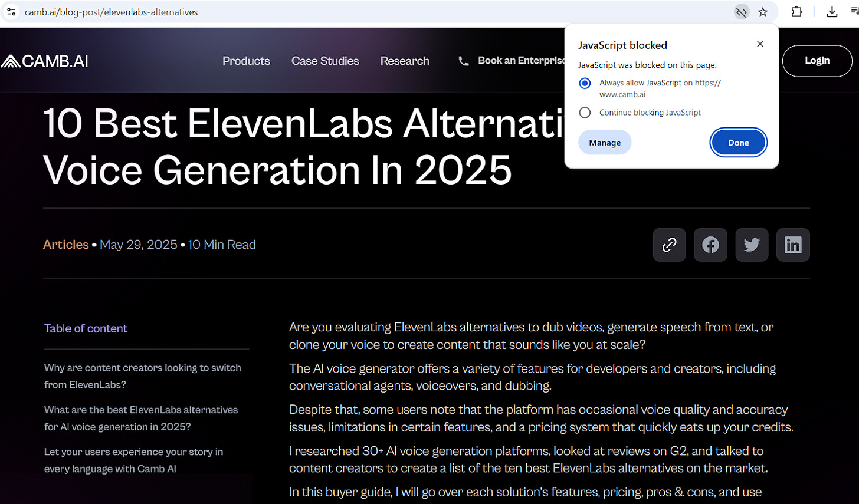Screen dimensions: 859x504
Task: Click paragraph starting Are you evaluating ElevenLabs
Action: 531,336
